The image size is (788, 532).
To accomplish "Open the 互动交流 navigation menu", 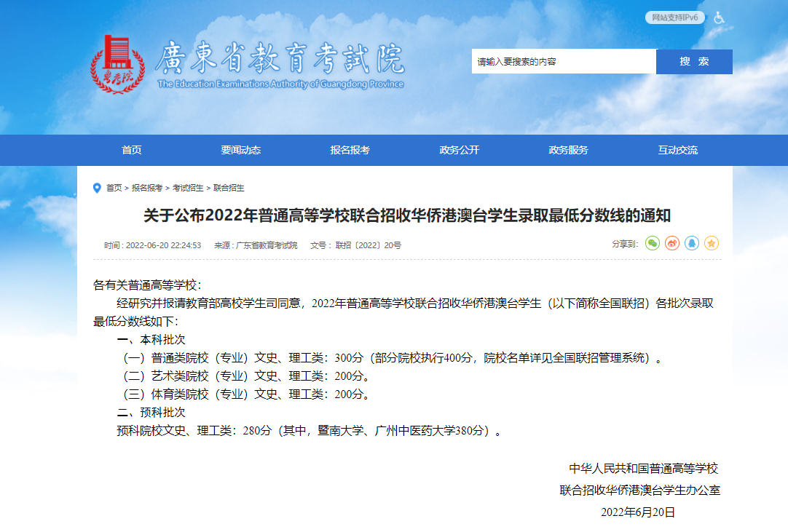I will (x=678, y=150).
